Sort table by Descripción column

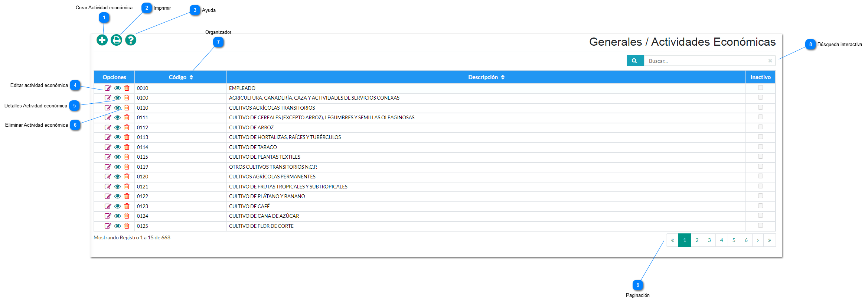pyautogui.click(x=486, y=77)
